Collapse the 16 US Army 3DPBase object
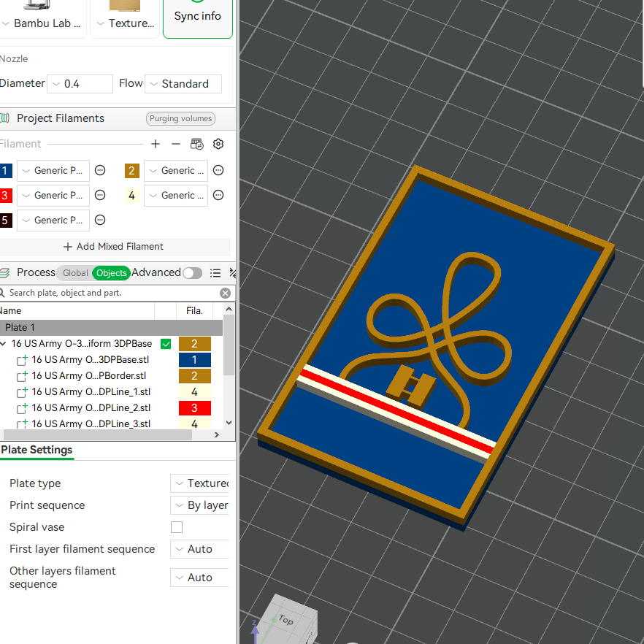This screenshot has height=644, width=644. tap(3, 343)
